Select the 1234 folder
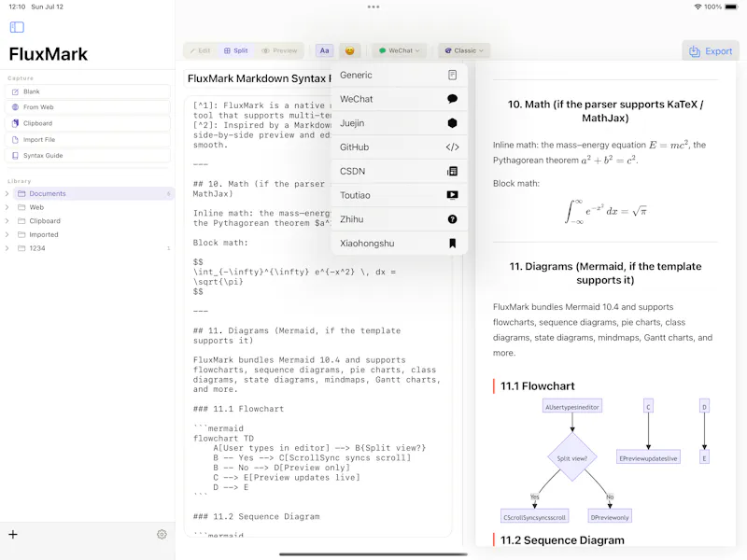 (x=93, y=248)
